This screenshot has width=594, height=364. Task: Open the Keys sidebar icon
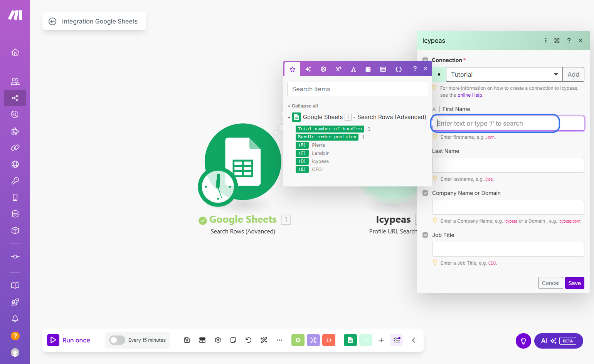[x=15, y=181]
